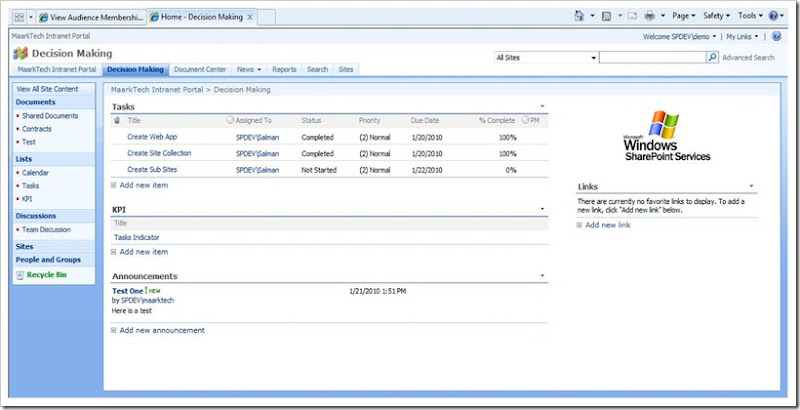Click the search magnifier button

[x=712, y=58]
